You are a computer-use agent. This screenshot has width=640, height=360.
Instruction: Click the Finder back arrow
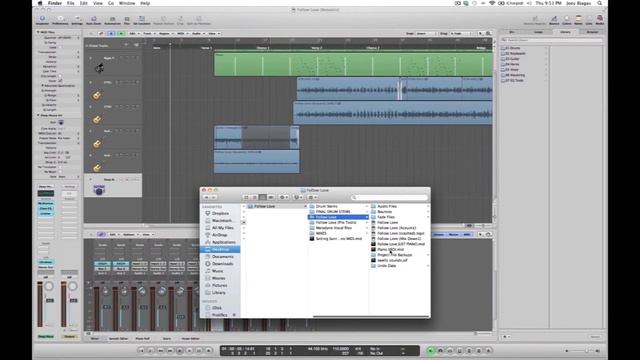coord(207,198)
